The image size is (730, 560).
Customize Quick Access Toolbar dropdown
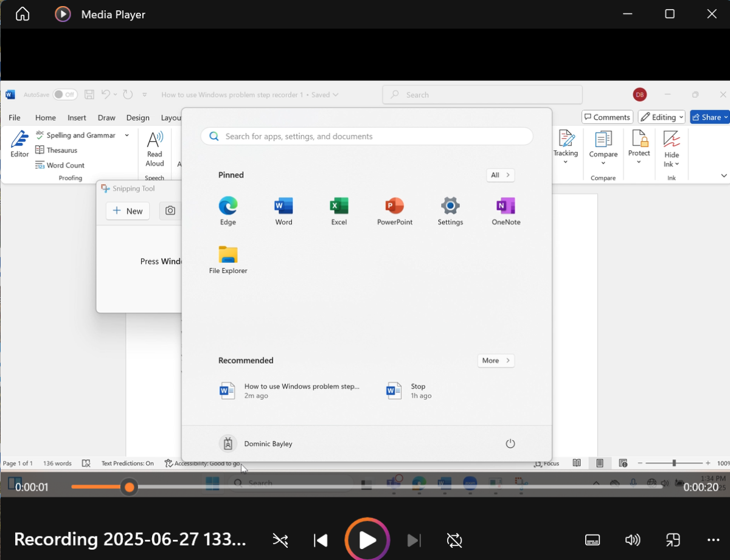(x=145, y=95)
